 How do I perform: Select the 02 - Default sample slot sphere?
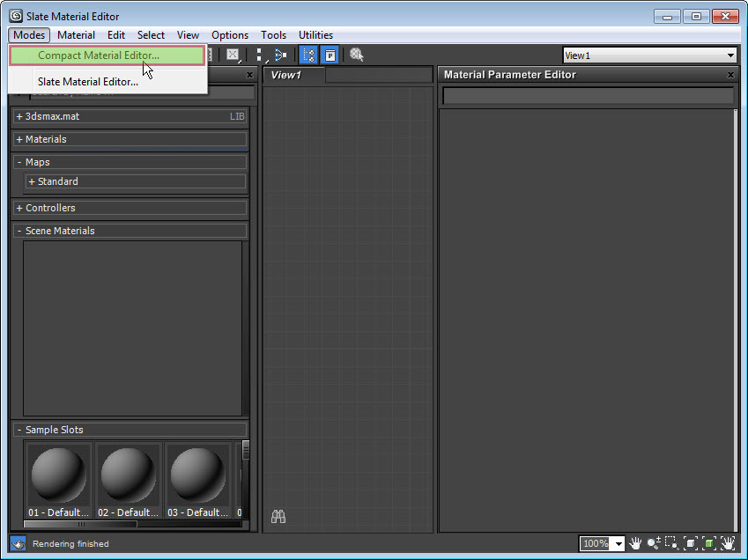(128, 475)
